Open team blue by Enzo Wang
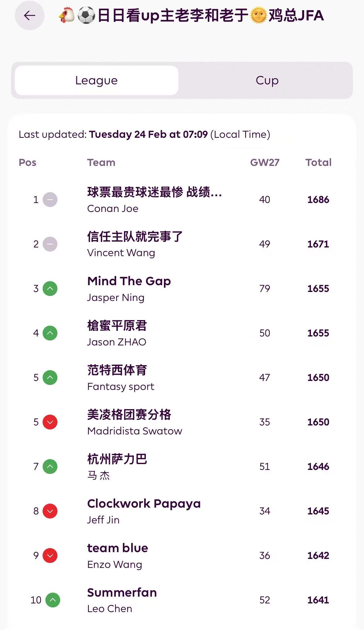The image size is (364, 630). [118, 548]
